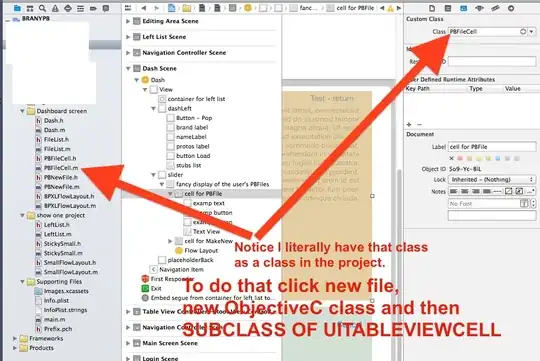Image resolution: width=540 pixels, height=361 pixels.
Task: Open the Log navigator speech-bubble icon
Action: 106,8
